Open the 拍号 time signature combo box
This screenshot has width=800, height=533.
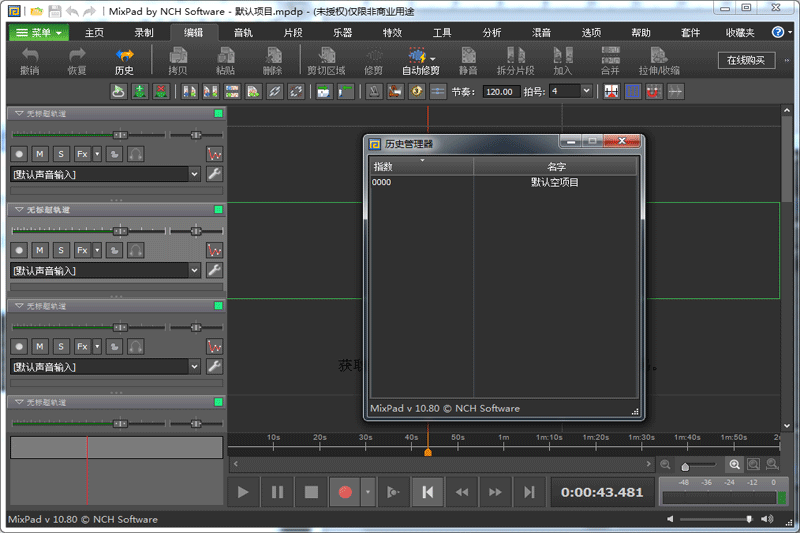click(x=570, y=91)
